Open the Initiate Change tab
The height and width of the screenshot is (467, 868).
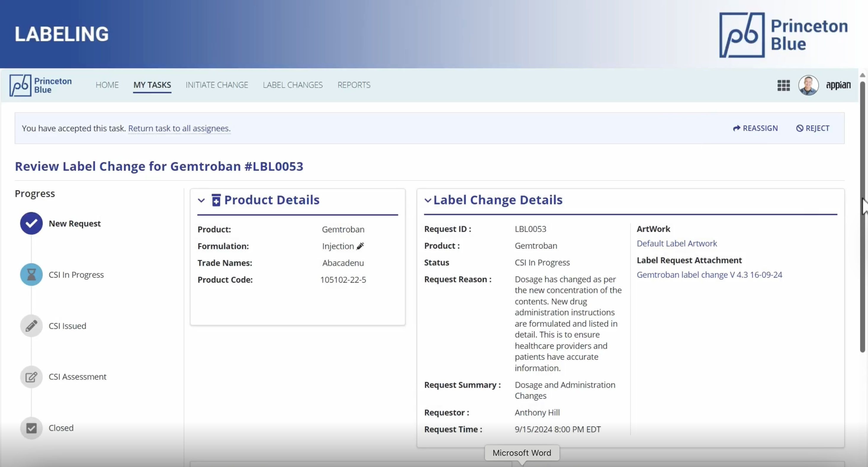point(217,85)
